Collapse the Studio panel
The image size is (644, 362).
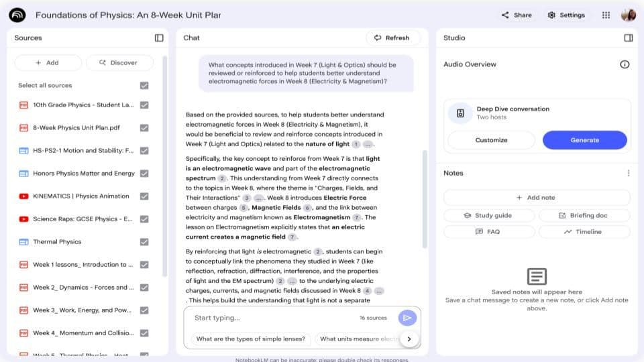tap(628, 38)
